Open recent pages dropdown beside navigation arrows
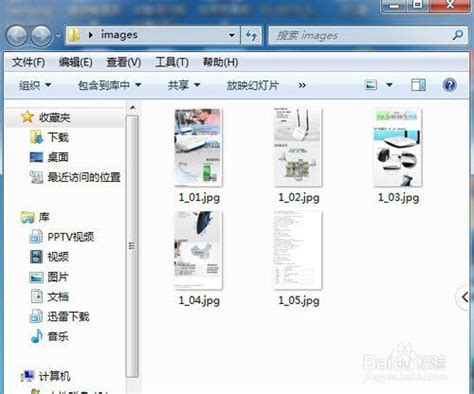 tap(58, 36)
